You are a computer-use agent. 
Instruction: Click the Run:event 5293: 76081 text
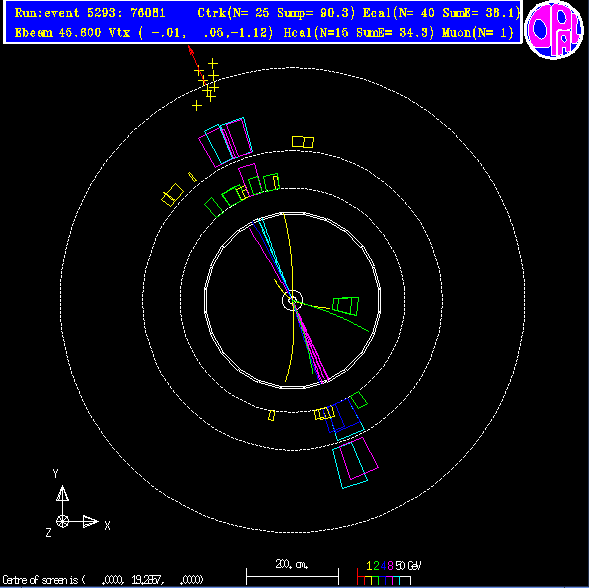pyautogui.click(x=90, y=13)
